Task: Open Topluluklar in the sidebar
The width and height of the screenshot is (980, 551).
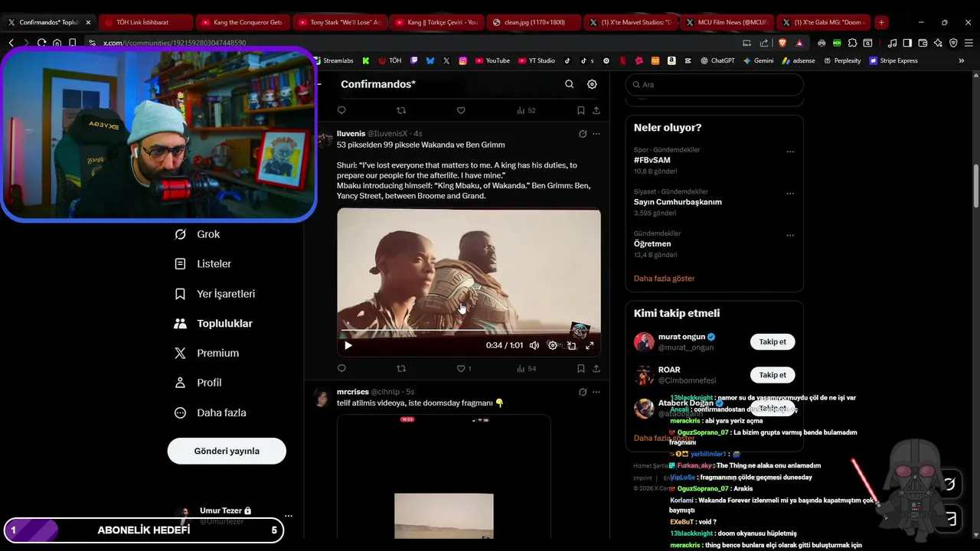Action: click(214, 324)
